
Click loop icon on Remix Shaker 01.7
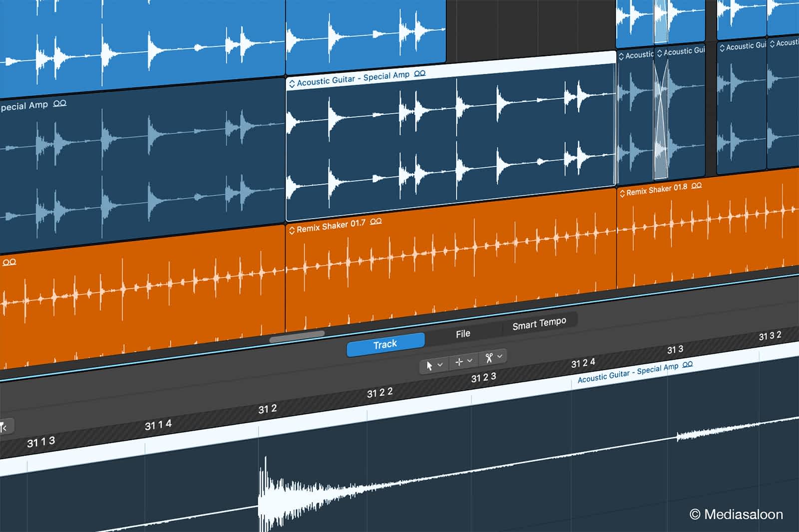pyautogui.click(x=376, y=221)
